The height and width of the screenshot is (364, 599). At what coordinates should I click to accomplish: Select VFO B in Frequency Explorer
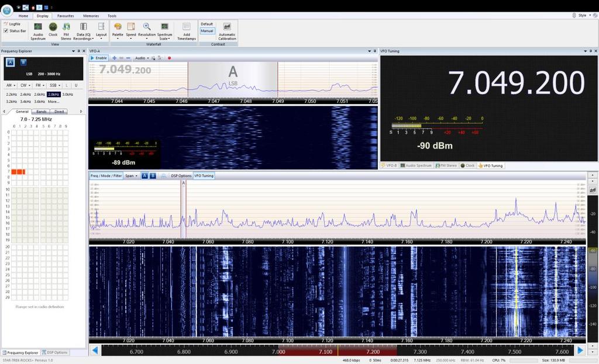tap(23, 62)
